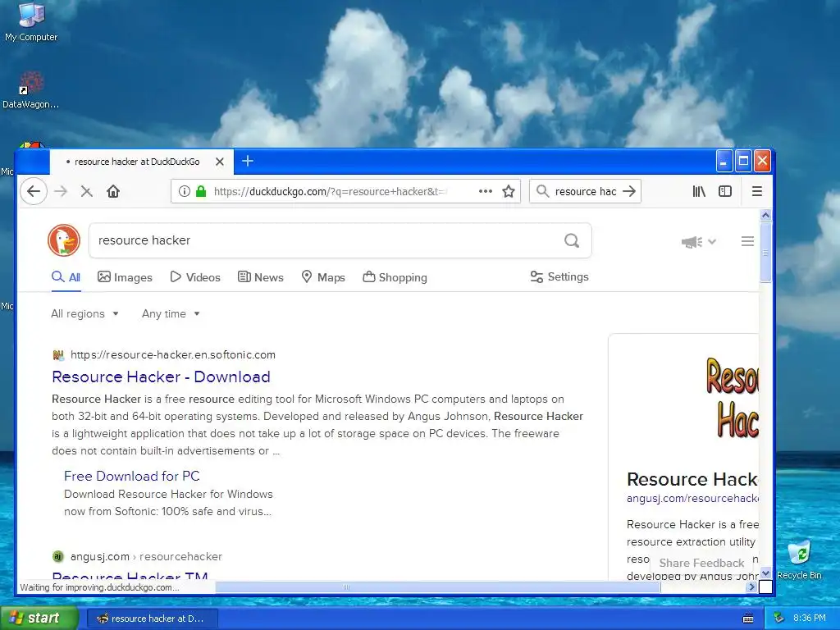The image size is (840, 630).
Task: Open a new browser tab with plus
Action: (x=248, y=161)
